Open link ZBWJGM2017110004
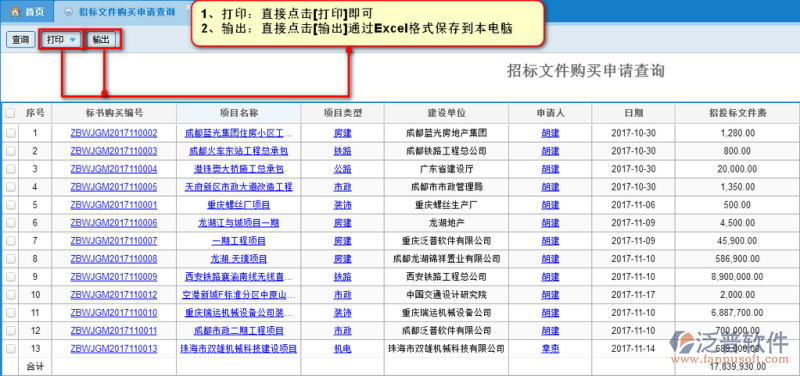The height and width of the screenshot is (376, 800). [114, 169]
